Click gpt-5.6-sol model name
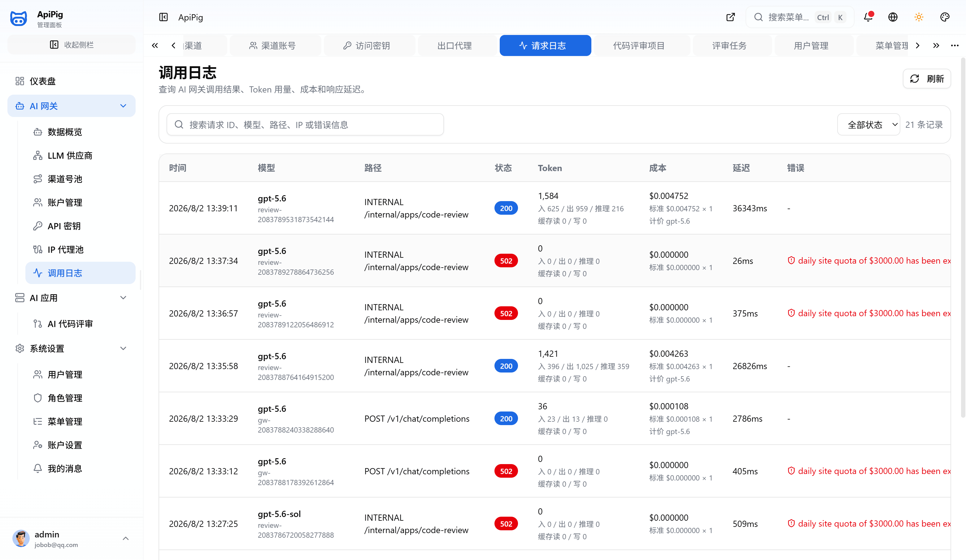This screenshot has width=966, height=560. (x=279, y=514)
